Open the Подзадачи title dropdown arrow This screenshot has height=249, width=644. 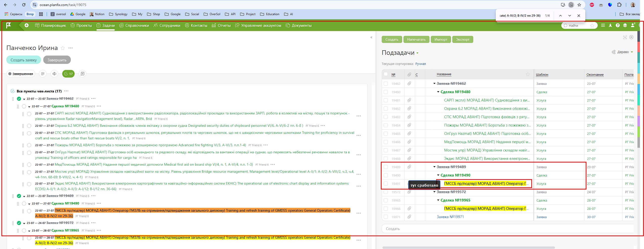tap(417, 53)
